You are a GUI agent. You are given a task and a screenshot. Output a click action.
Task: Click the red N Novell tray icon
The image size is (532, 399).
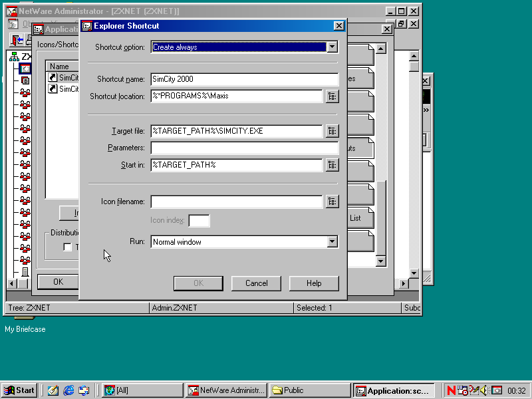point(451,390)
